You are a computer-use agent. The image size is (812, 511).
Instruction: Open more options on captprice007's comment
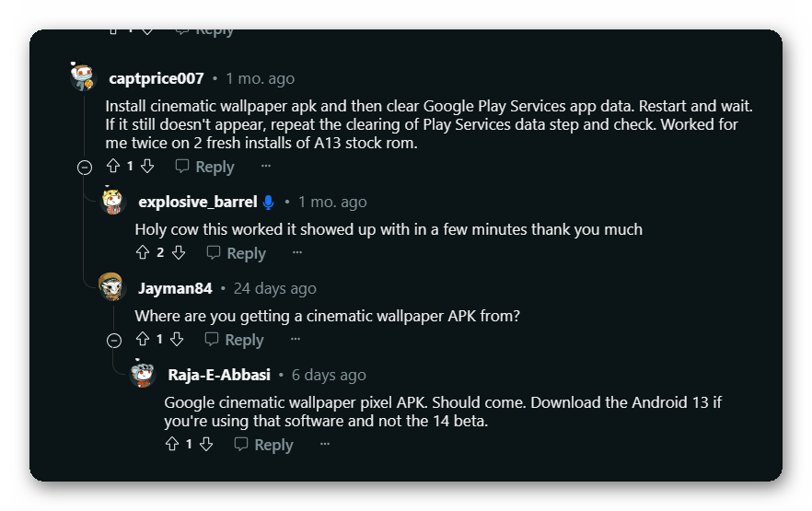pyautogui.click(x=266, y=167)
